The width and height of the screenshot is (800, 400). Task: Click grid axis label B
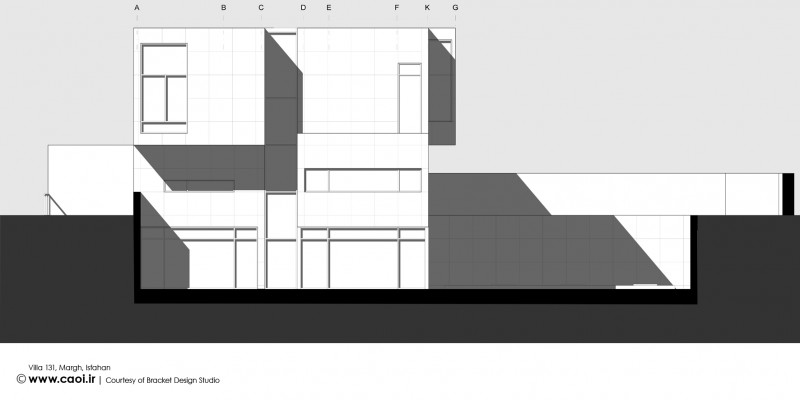click(223, 8)
